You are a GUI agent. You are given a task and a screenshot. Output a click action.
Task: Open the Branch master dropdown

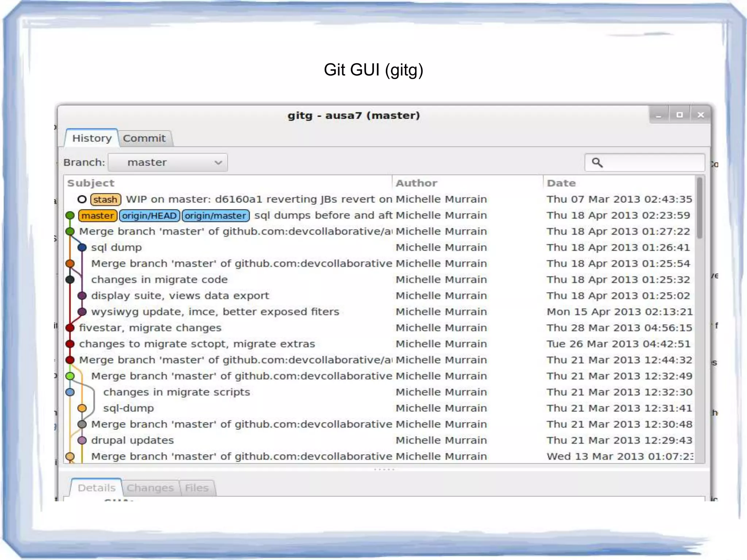tap(168, 162)
